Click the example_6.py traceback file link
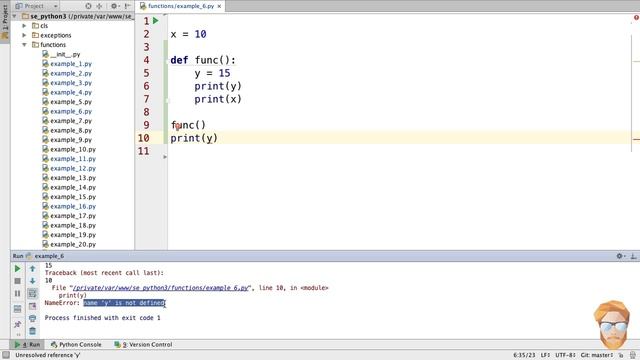The width and height of the screenshot is (640, 360). pyautogui.click(x=160, y=288)
